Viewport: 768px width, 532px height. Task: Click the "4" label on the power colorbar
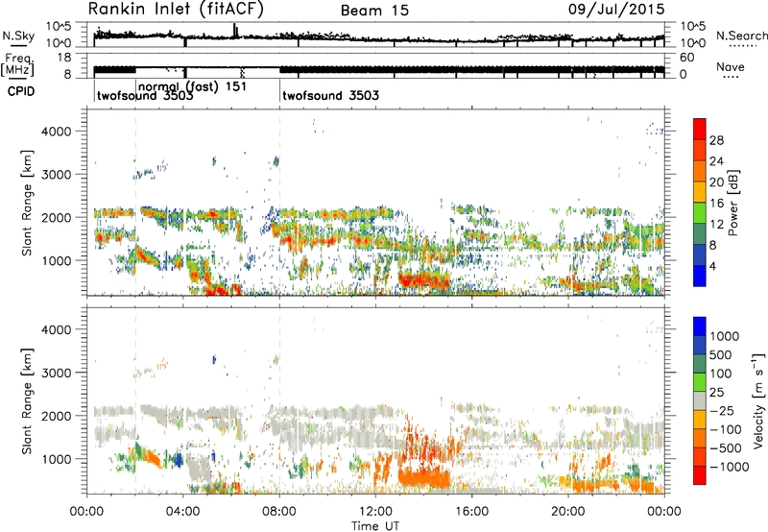713,266
